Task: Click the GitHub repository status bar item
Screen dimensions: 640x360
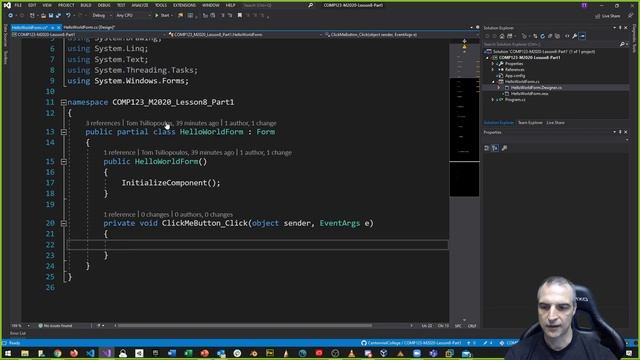Action: pyautogui.click(x=411, y=343)
